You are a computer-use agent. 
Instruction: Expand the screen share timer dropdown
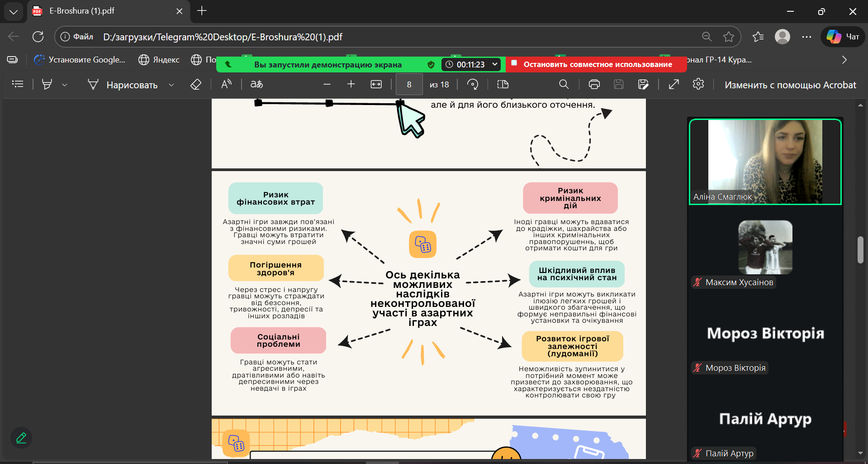coord(495,64)
